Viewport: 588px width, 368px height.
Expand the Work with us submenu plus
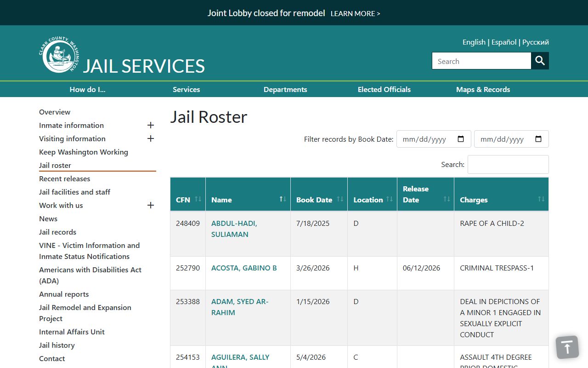point(151,205)
